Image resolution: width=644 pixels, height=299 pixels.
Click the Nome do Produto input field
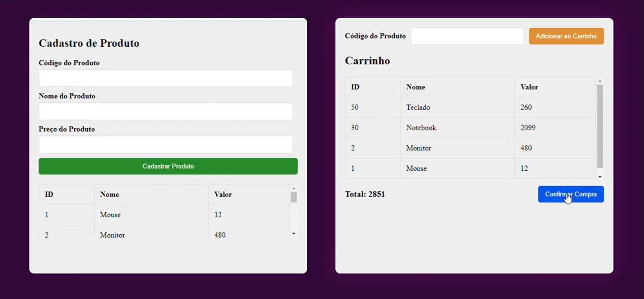tap(165, 111)
